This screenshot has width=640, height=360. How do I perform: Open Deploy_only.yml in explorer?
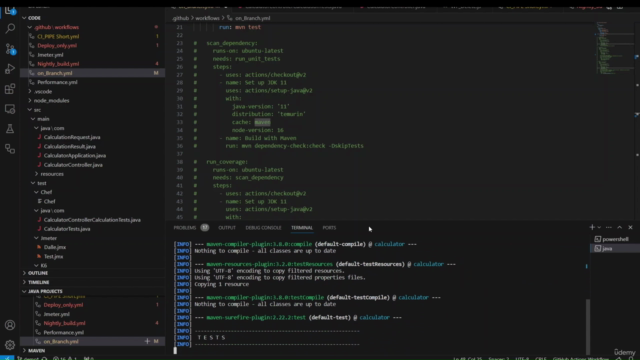[57, 46]
